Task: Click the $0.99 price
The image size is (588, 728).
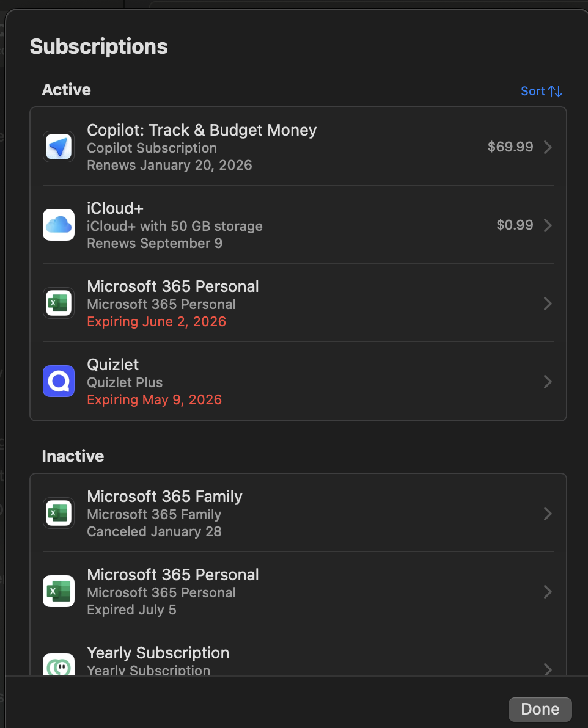Action: pos(515,225)
